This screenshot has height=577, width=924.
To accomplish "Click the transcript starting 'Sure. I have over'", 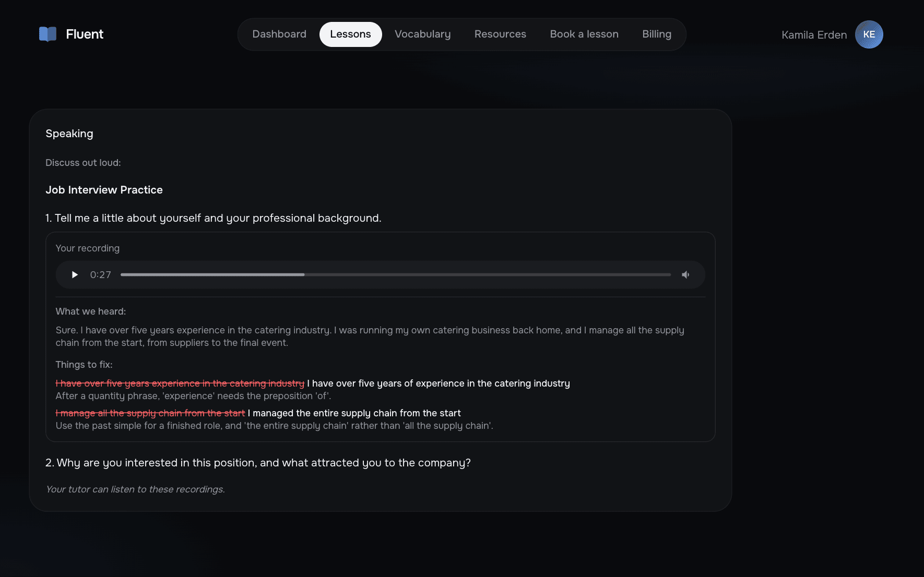I will [x=370, y=336].
